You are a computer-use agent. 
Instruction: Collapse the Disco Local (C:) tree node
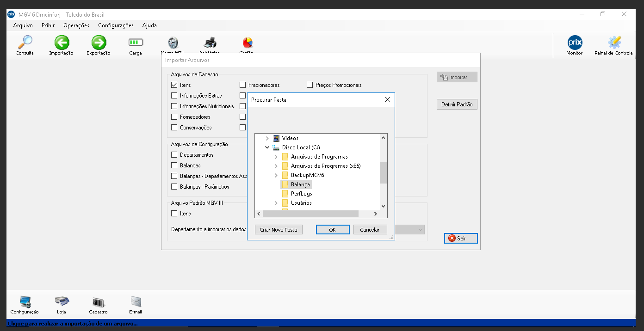267,147
